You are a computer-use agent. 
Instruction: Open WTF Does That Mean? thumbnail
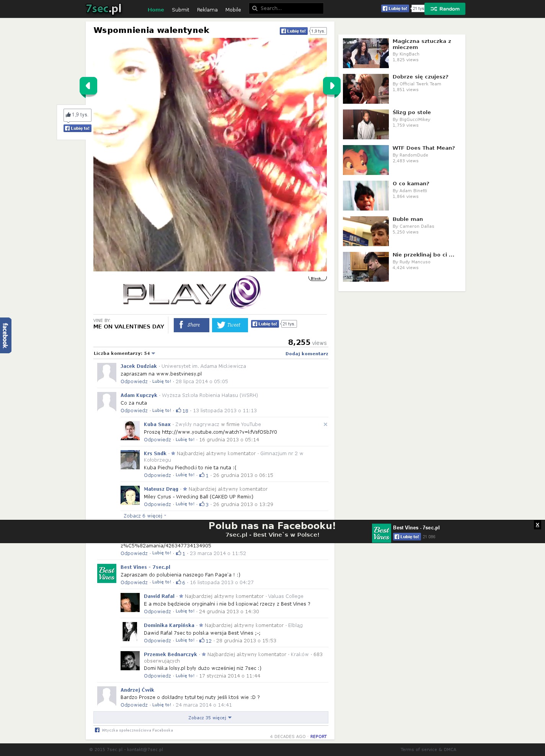[366, 160]
